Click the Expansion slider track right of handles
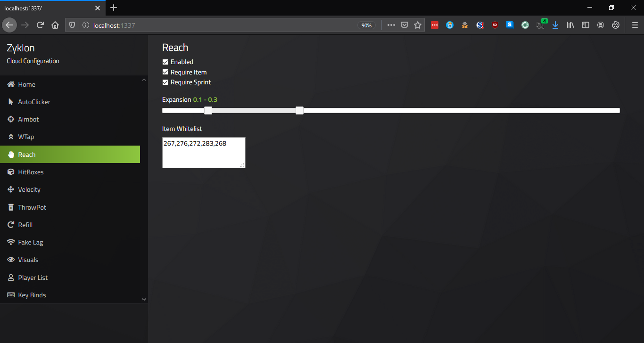 coord(461,110)
